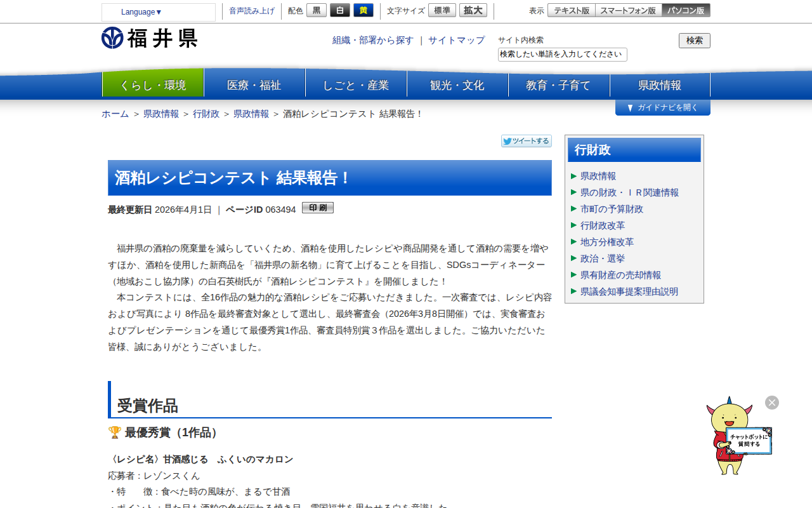
Task: Select white 白 color scheme
Action: [340, 10]
